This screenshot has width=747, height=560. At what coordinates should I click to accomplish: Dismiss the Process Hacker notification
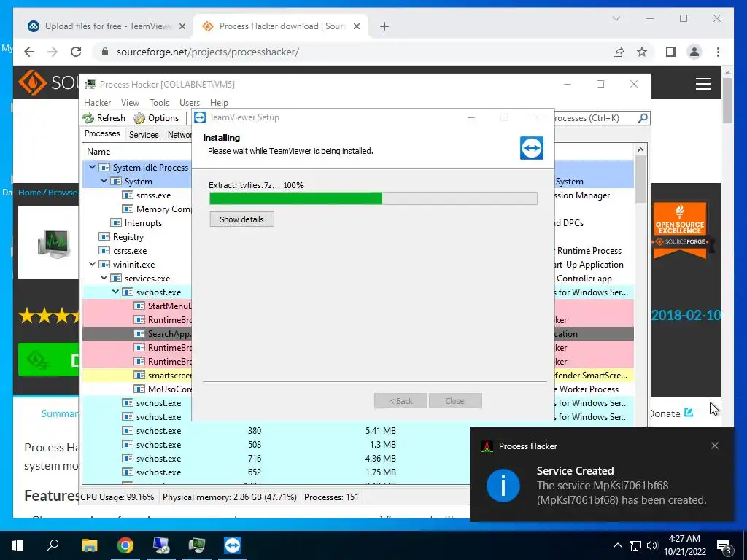click(715, 446)
